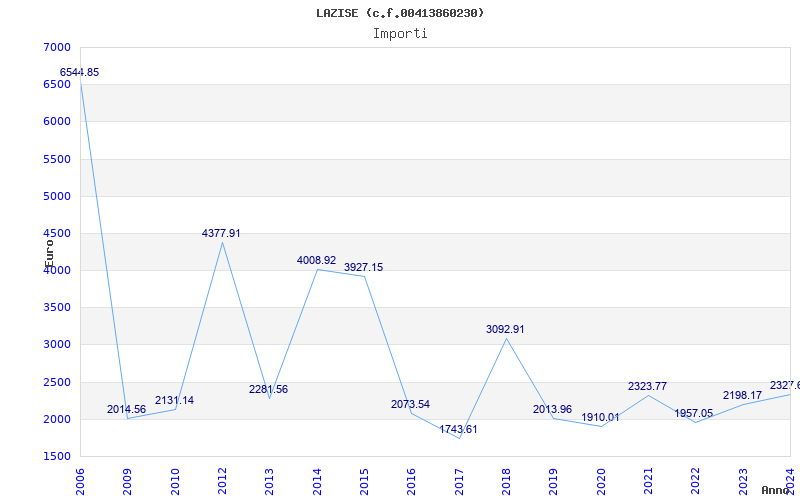Click the 2281.56 value label

[x=268, y=389]
